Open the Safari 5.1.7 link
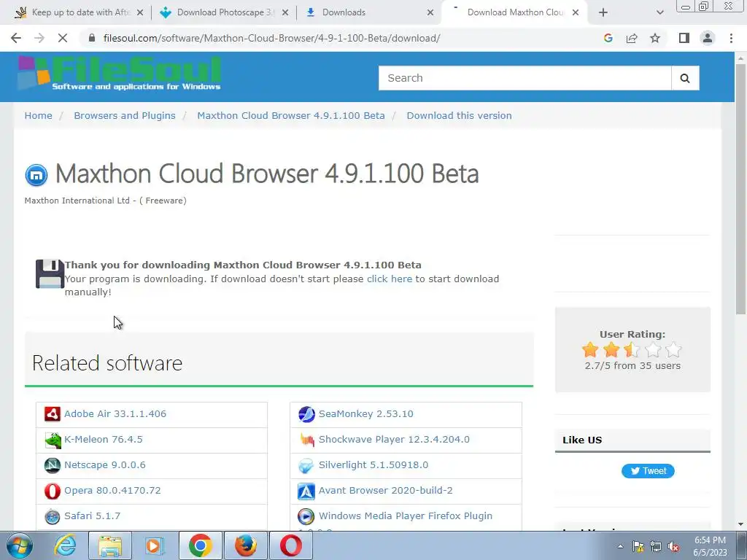 93,516
